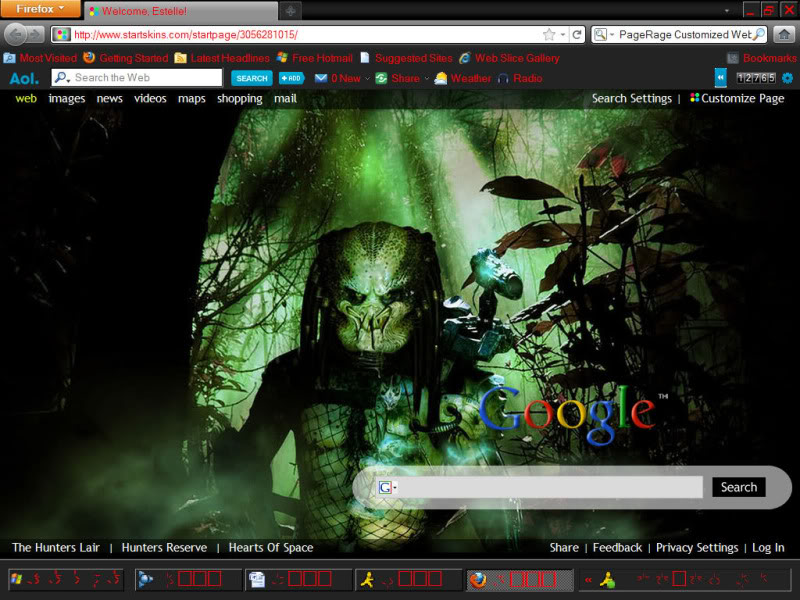This screenshot has width=800, height=600.
Task: Open the Most Visited bookmarks folder
Action: click(x=40, y=58)
